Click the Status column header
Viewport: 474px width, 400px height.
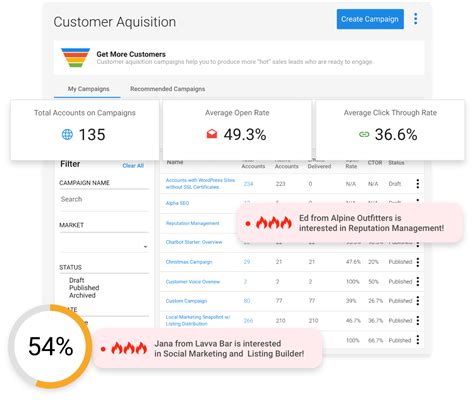click(396, 163)
